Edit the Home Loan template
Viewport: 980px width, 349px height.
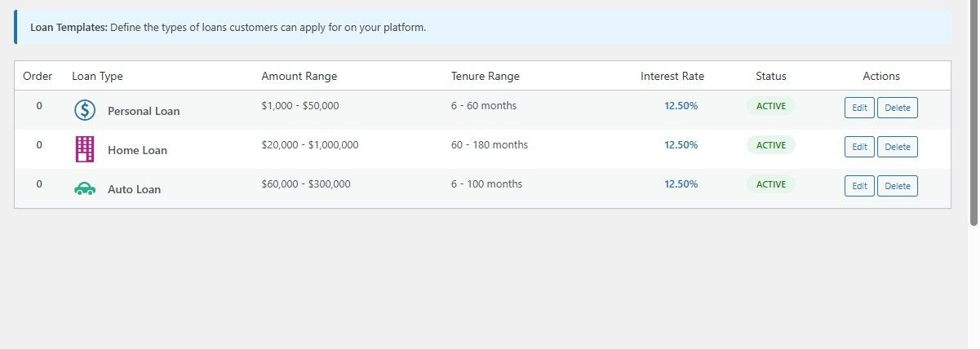(x=859, y=147)
